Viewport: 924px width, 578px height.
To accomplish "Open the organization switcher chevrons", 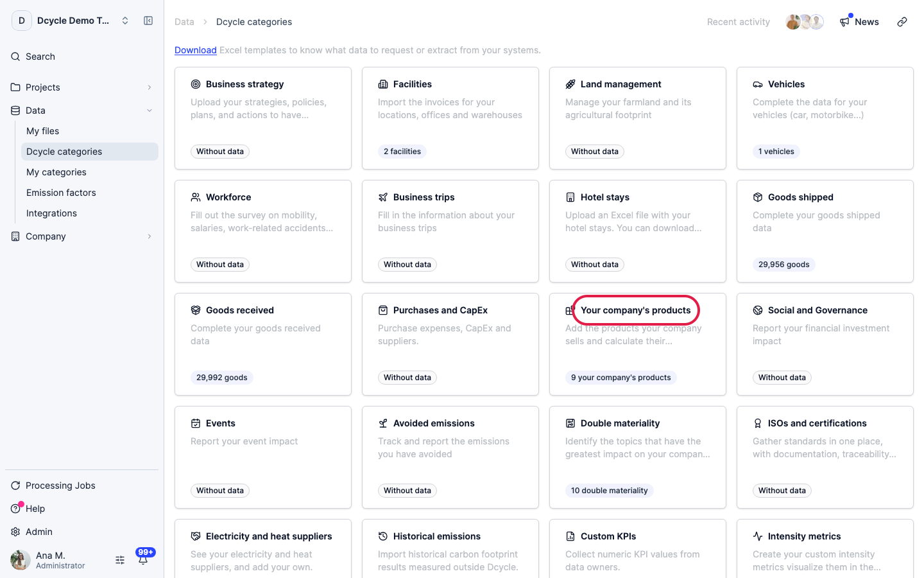I will (x=125, y=21).
